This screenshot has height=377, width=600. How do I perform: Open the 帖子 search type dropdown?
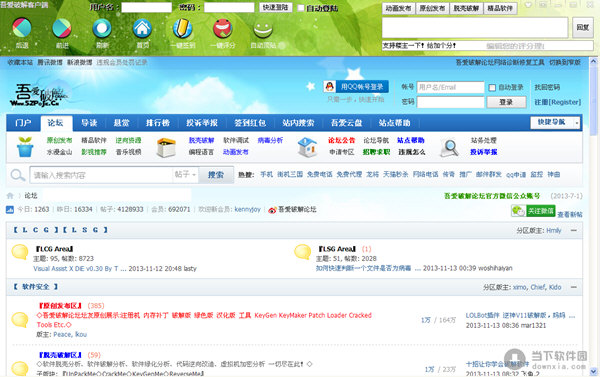(186, 175)
